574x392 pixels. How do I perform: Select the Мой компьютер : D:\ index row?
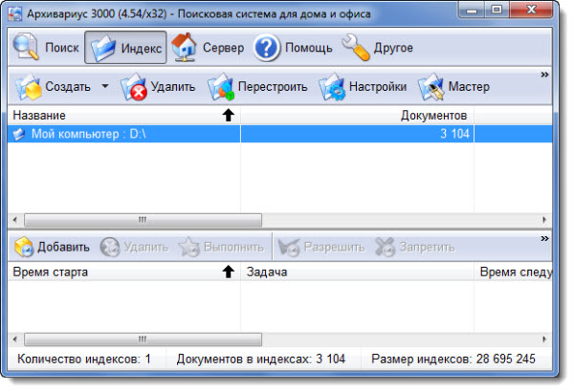(x=77, y=135)
